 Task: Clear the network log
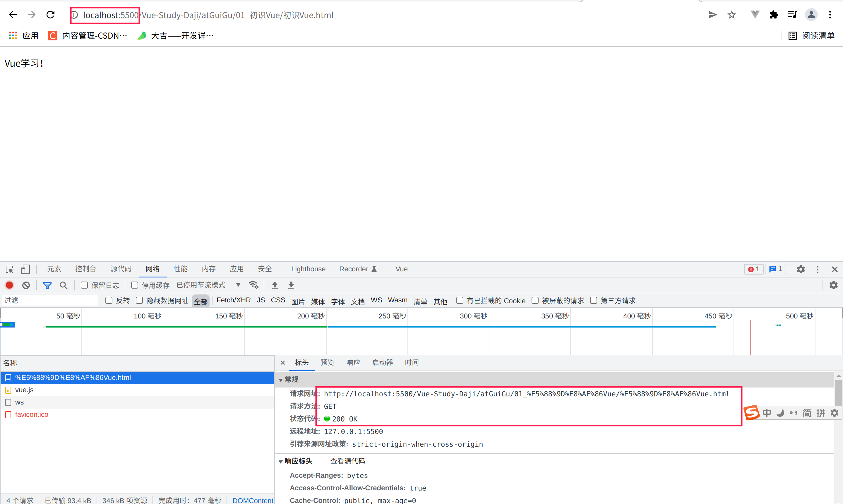(26, 285)
